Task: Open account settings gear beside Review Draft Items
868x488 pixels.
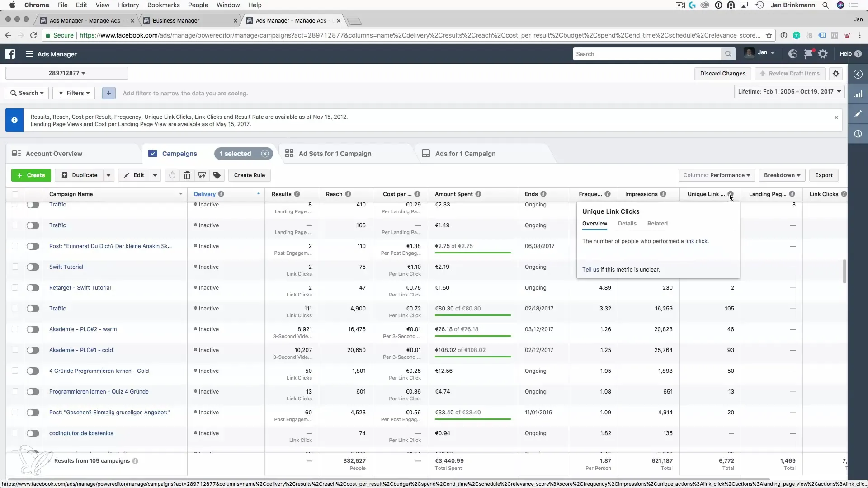Action: tap(836, 74)
